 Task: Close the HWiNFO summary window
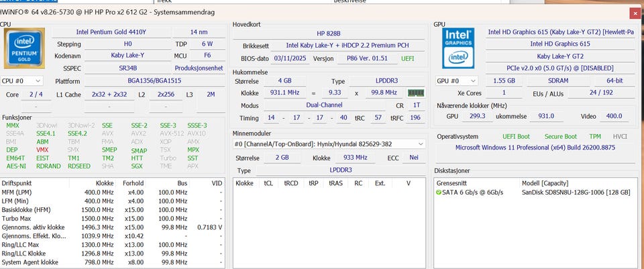(636, 13)
